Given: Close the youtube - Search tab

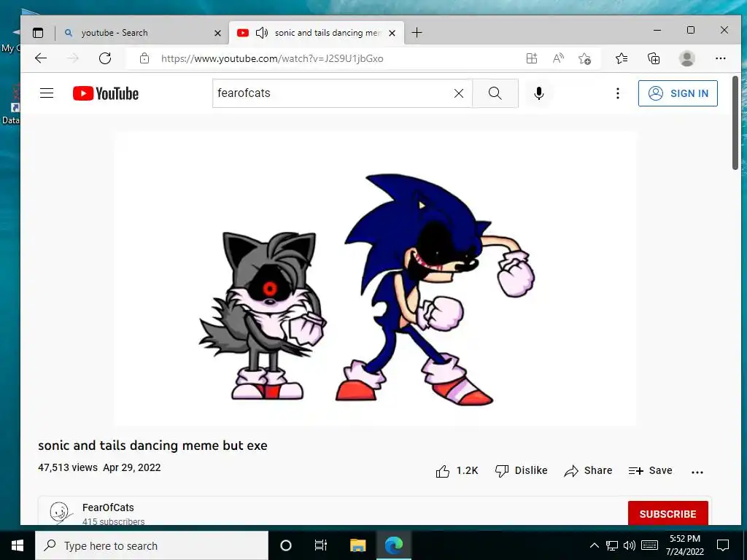Looking at the screenshot, I should 217,33.
